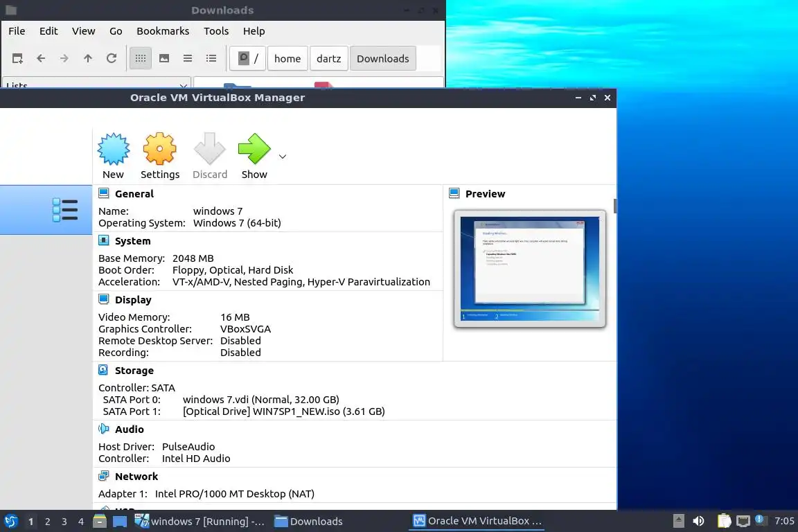Click the 'home' path button

[x=287, y=59]
